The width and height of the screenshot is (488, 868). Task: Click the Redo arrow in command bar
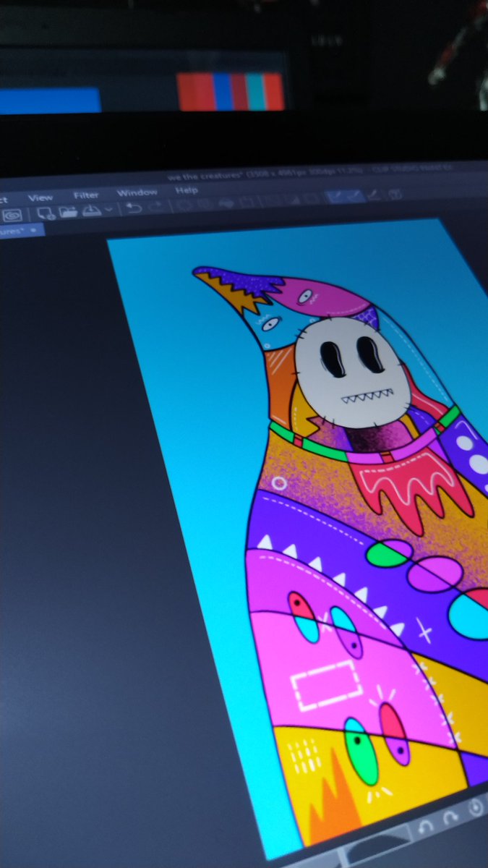[x=155, y=207]
